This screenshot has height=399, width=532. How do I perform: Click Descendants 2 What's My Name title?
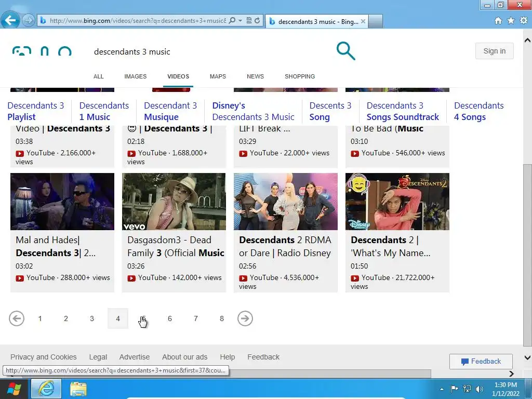click(x=391, y=246)
